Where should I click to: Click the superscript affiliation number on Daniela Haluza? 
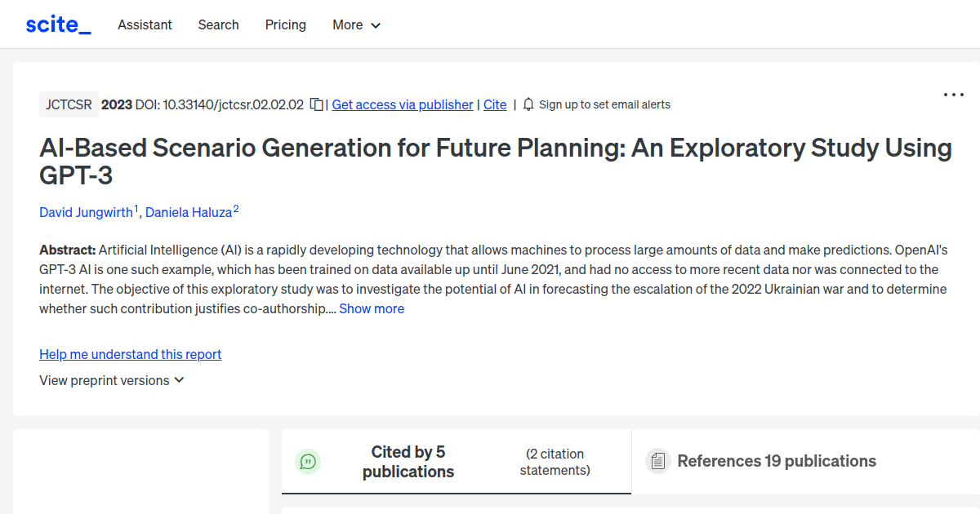click(236, 207)
